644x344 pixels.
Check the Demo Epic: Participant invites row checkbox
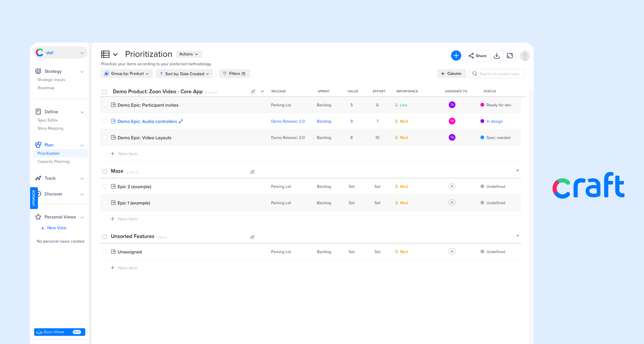[105, 105]
